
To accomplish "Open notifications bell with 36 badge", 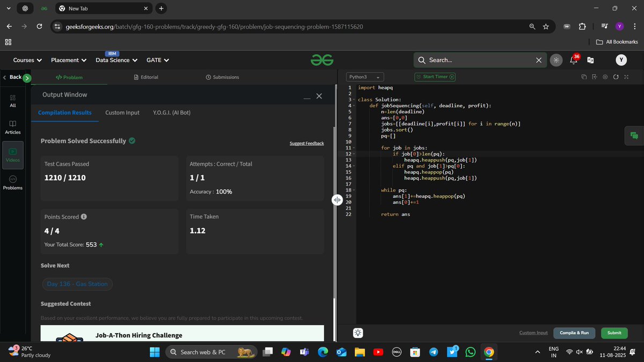I will coord(573,60).
